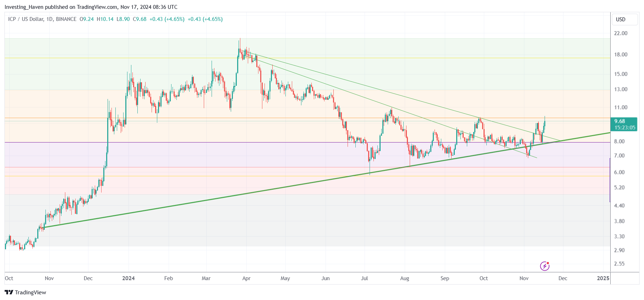Viewport: 644px width, 300px height.
Task: Click the Sep label on time axis
Action: [445, 278]
